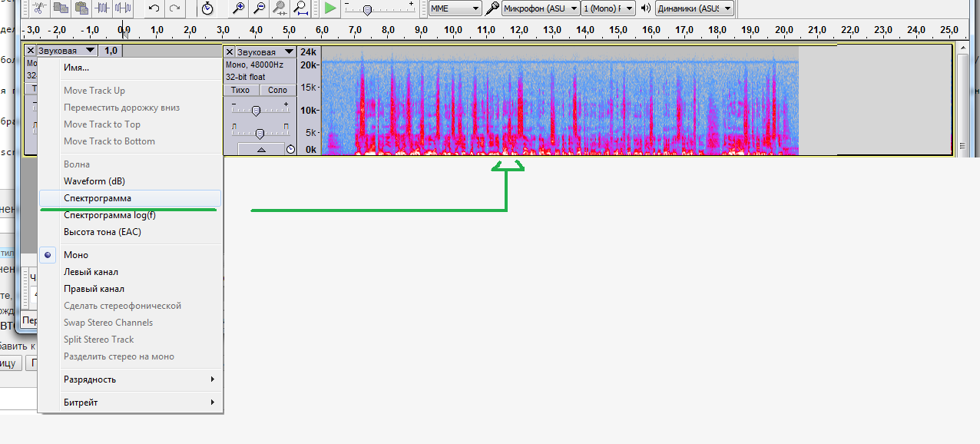980x444 pixels.
Task: Click the 10,0 mark on the timeline ruler
Action: click(x=453, y=30)
